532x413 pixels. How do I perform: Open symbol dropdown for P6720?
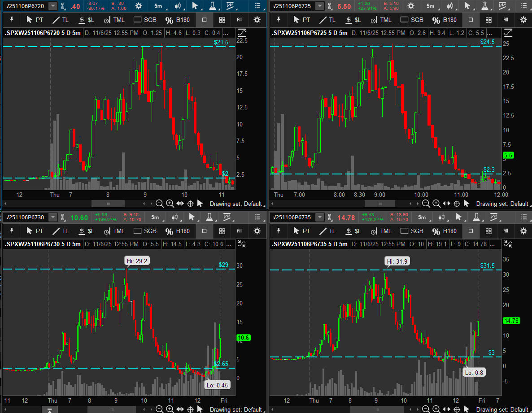click(53, 6)
